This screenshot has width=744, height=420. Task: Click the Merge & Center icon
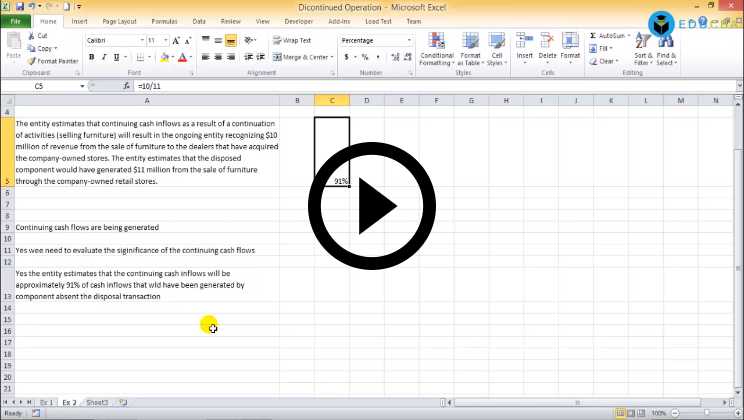click(278, 57)
